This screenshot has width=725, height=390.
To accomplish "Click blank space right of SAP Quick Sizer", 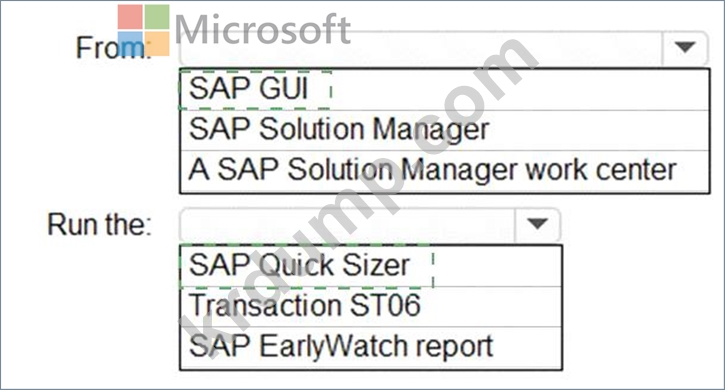I will [498, 266].
